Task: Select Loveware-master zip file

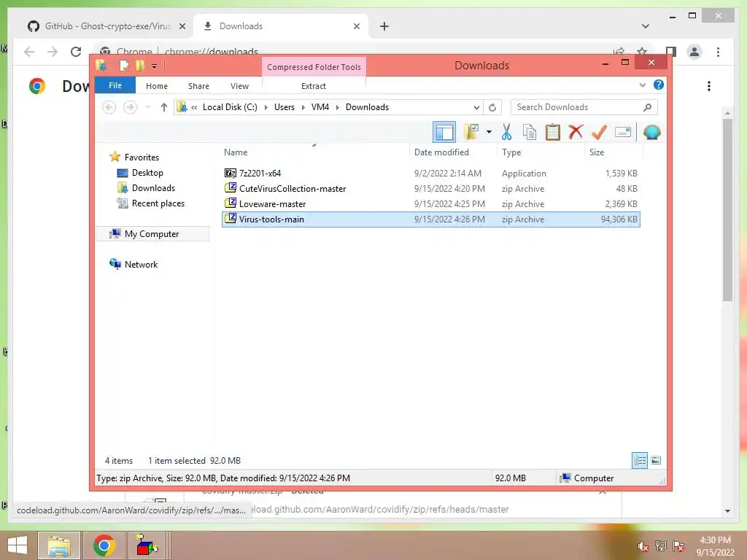Action: tap(431, 204)
